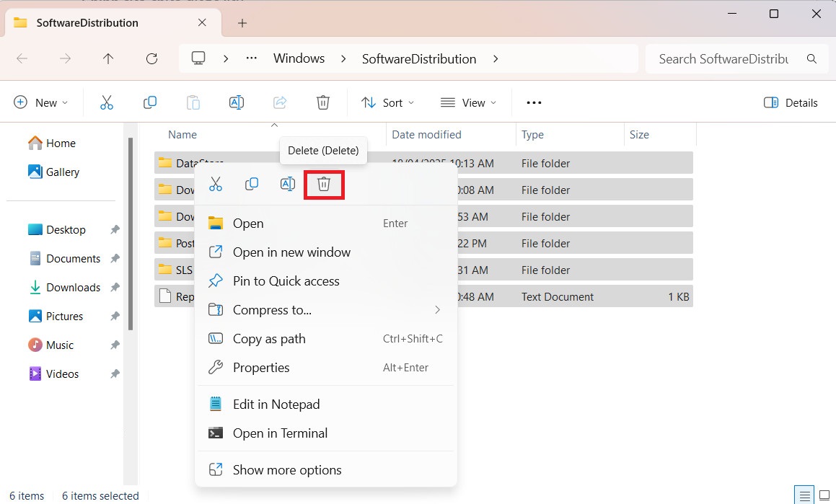Unpin Videos from Quick access

coord(115,373)
